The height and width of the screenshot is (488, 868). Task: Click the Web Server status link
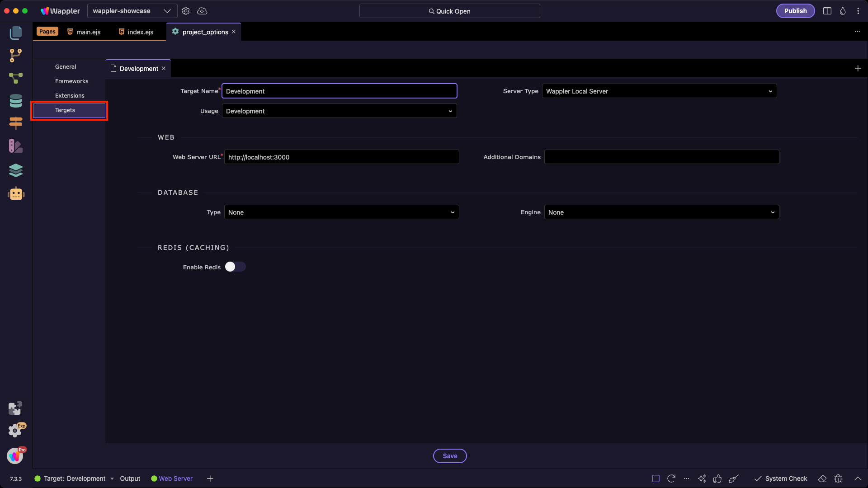172,479
